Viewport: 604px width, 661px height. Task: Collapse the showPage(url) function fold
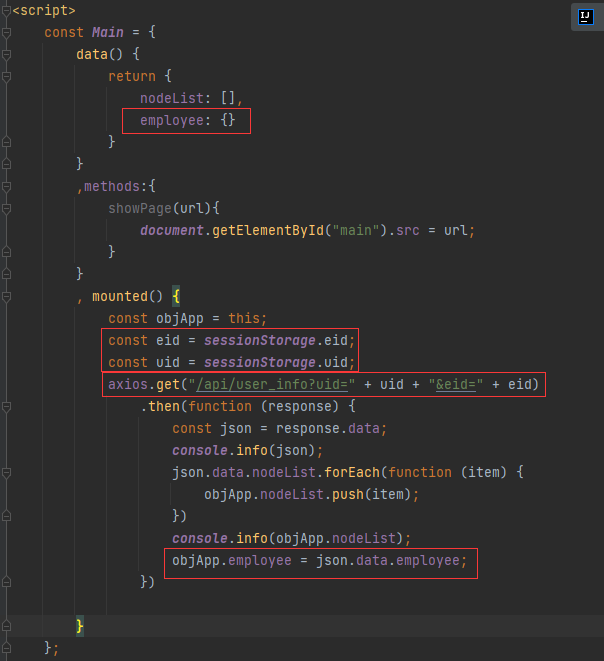pos(6,208)
